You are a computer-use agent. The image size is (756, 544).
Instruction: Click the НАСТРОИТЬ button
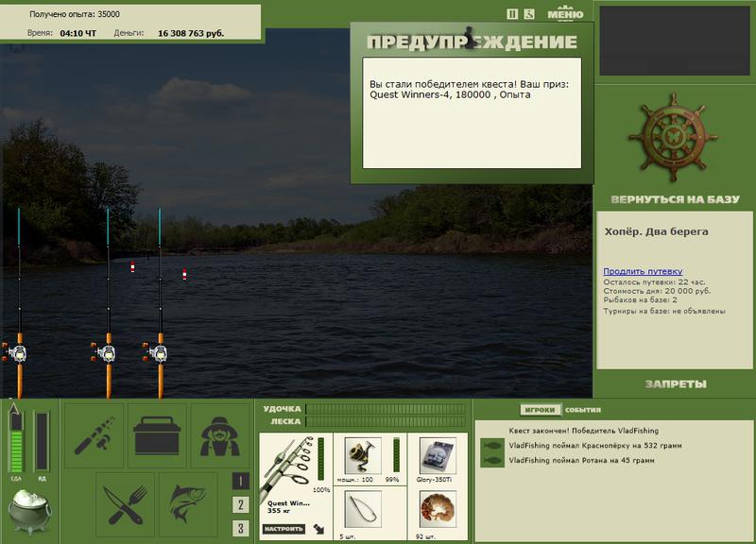(283, 529)
